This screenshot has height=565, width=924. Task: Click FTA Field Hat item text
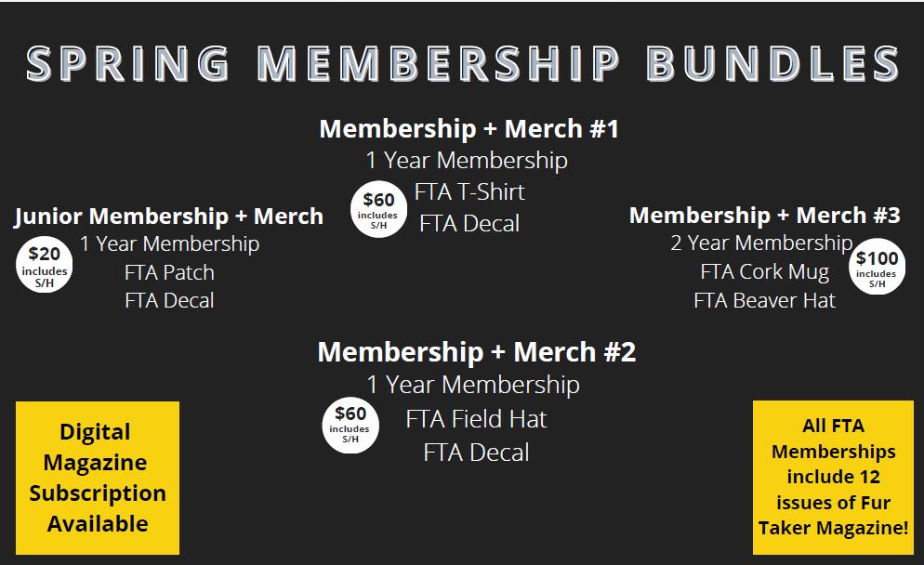point(476,419)
